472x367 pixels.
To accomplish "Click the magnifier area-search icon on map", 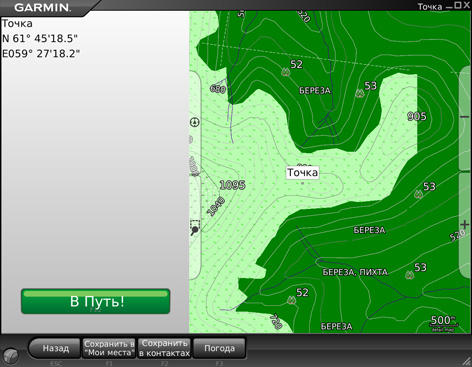I will click(x=195, y=228).
